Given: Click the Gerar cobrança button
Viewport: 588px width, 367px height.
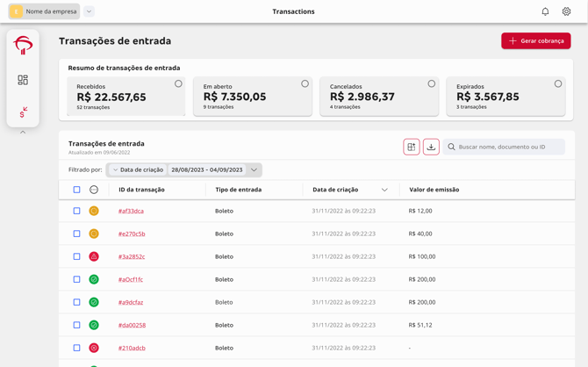Looking at the screenshot, I should [535, 40].
